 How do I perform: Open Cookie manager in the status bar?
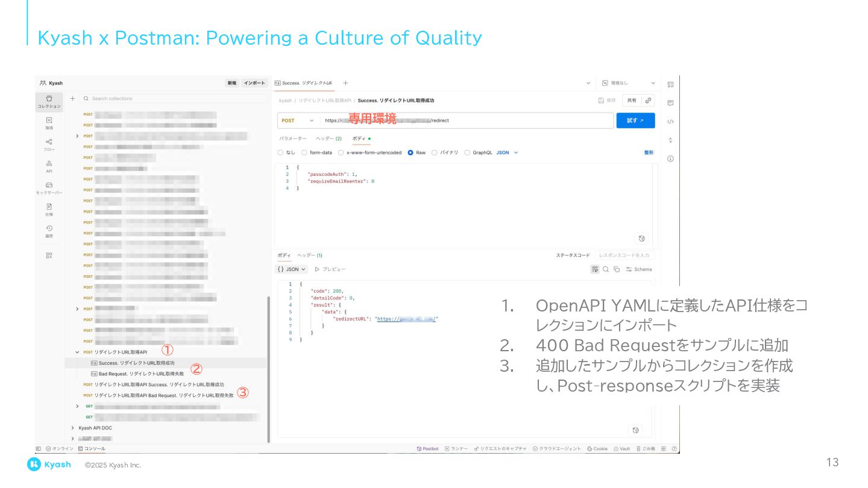tap(598, 449)
